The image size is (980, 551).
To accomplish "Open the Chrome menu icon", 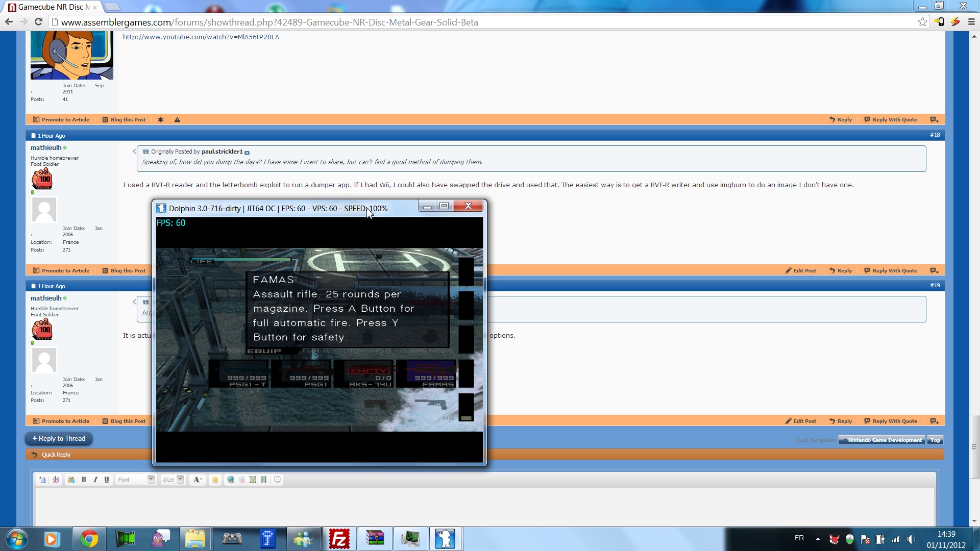I will click(x=971, y=22).
